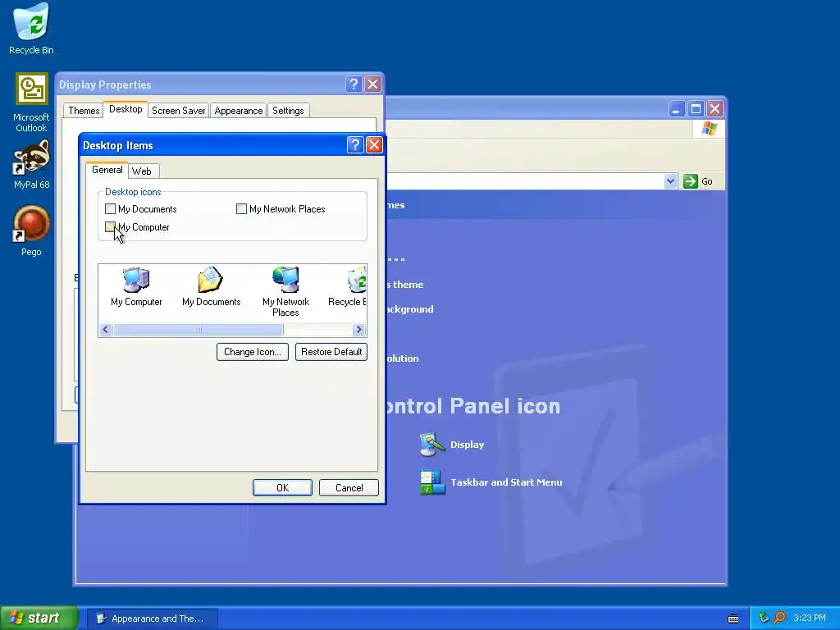Open the address bar dropdown arrow
This screenshot has width=840, height=630.
pos(670,181)
